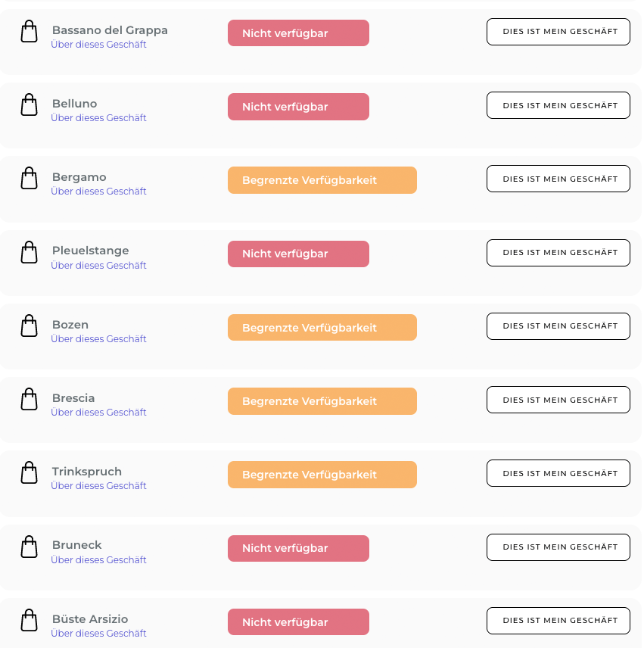Image resolution: width=644 pixels, height=648 pixels.
Task: Click the shopping bag icon beside Bozen
Action: (x=29, y=326)
